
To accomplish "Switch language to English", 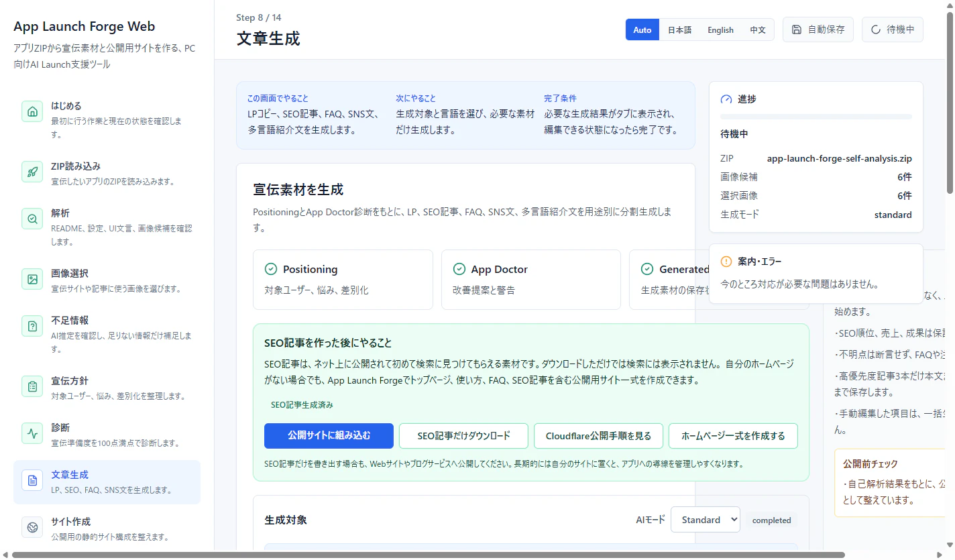I will click(x=720, y=30).
